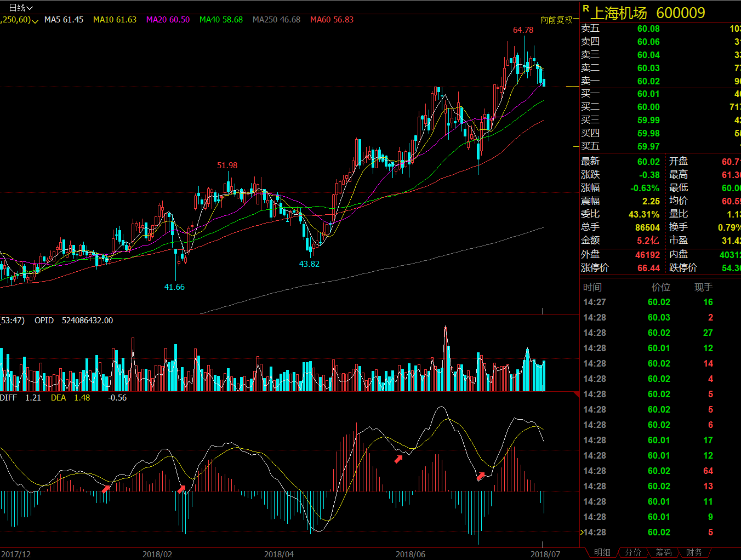
Task: Click the 内盘 label in quote panel
Action: (679, 255)
